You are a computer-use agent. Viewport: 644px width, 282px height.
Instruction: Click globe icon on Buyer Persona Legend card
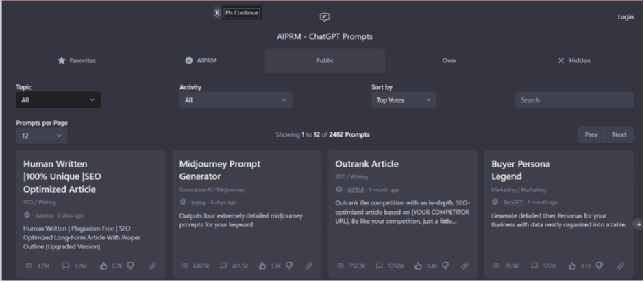pyautogui.click(x=495, y=202)
